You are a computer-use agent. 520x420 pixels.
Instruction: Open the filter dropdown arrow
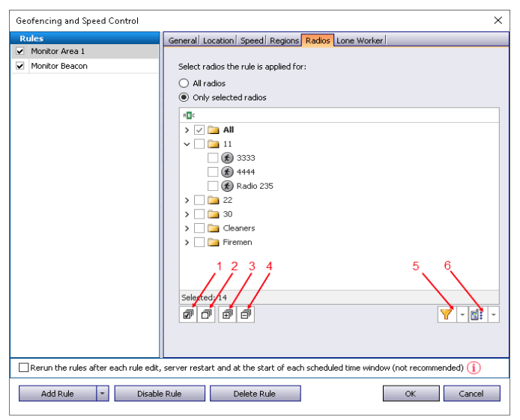click(x=462, y=314)
